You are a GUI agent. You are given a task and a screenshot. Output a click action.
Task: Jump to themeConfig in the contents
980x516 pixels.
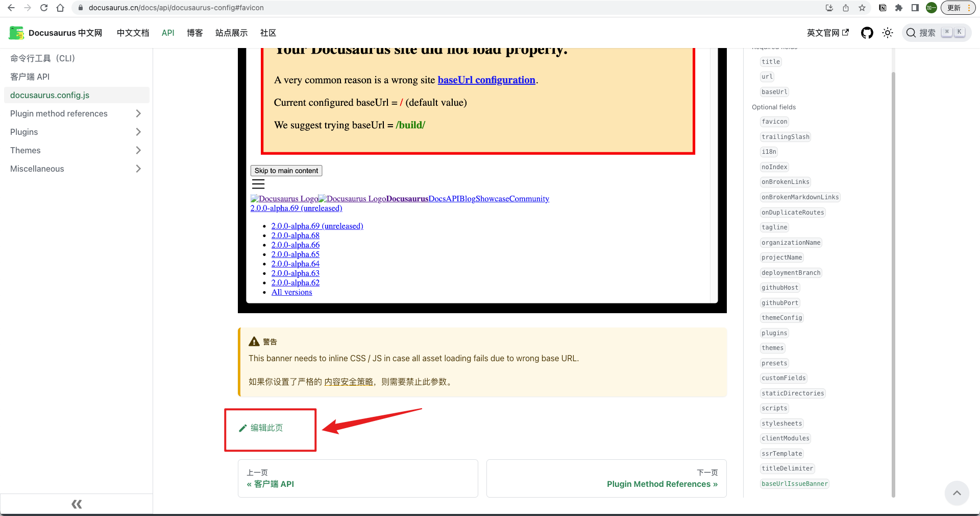tap(782, 318)
